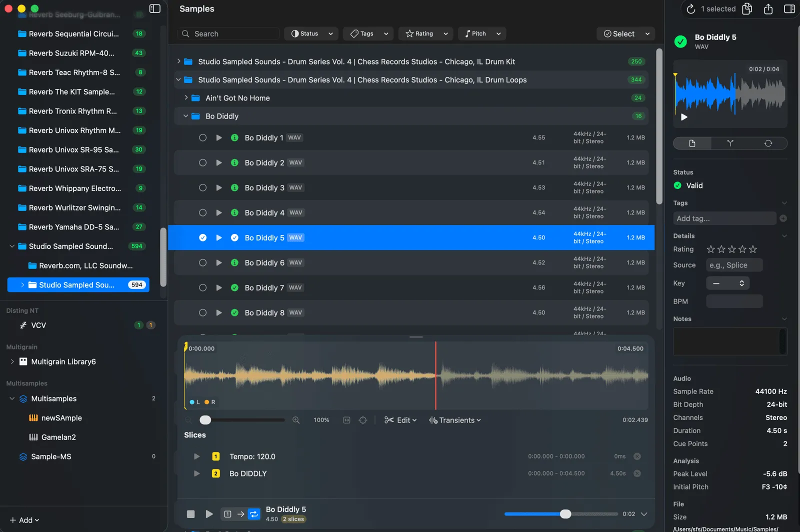Select the Bo Diddly 7 radio circle
Viewport: 800px width, 532px height.
pyautogui.click(x=202, y=287)
